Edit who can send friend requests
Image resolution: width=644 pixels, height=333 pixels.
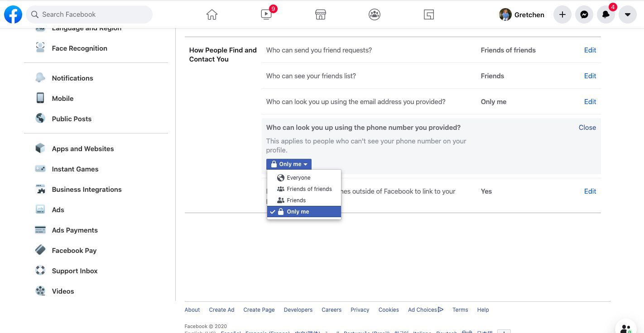(590, 50)
